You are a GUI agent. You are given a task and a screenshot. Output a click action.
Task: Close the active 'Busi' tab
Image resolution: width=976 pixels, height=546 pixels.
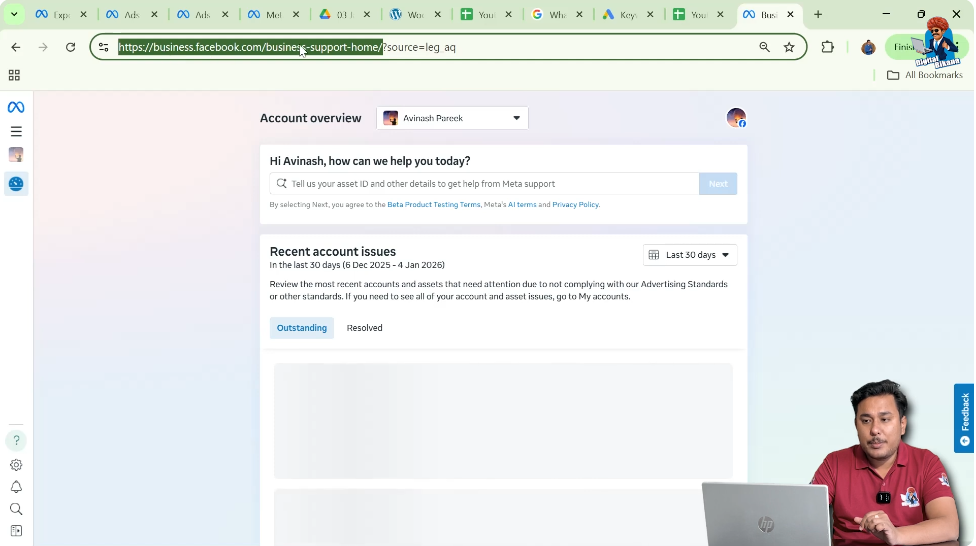point(791,14)
